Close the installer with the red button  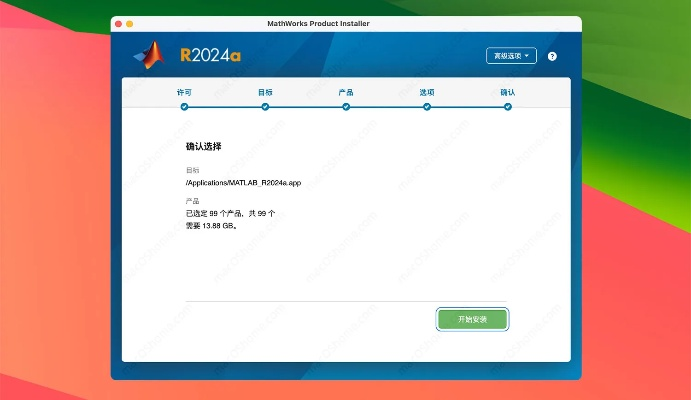coord(119,24)
